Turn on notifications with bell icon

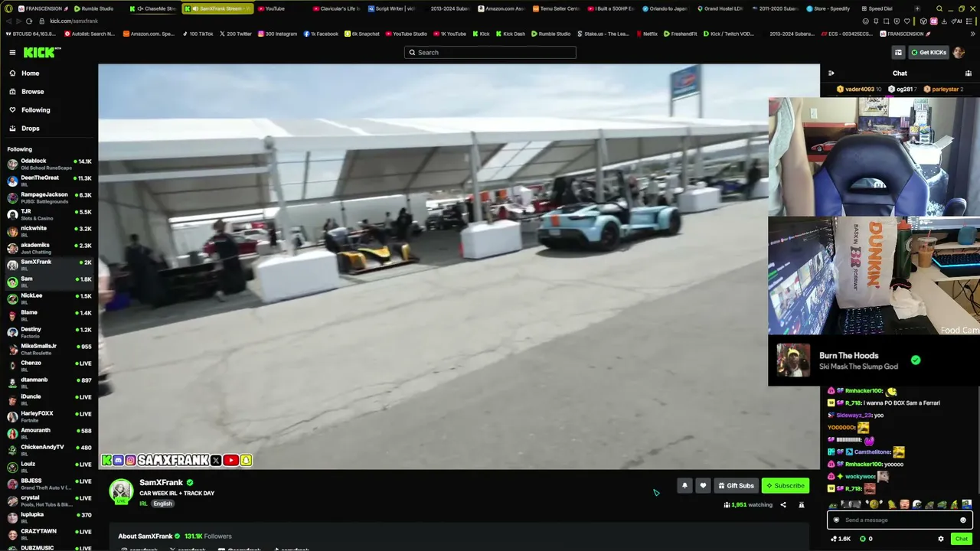[684, 485]
